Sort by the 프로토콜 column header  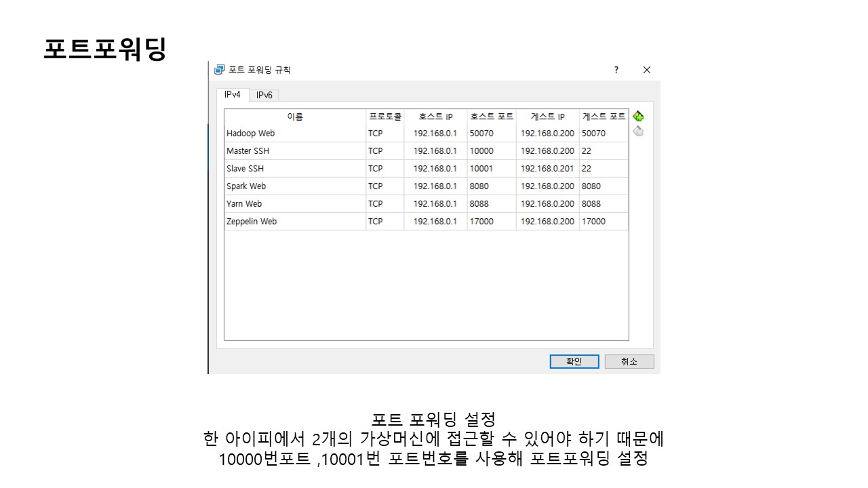click(x=385, y=117)
